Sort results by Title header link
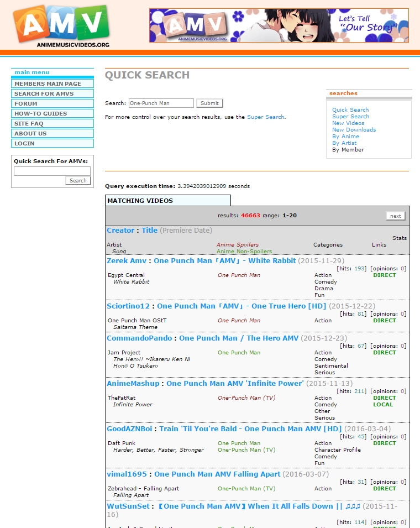 coord(149,231)
